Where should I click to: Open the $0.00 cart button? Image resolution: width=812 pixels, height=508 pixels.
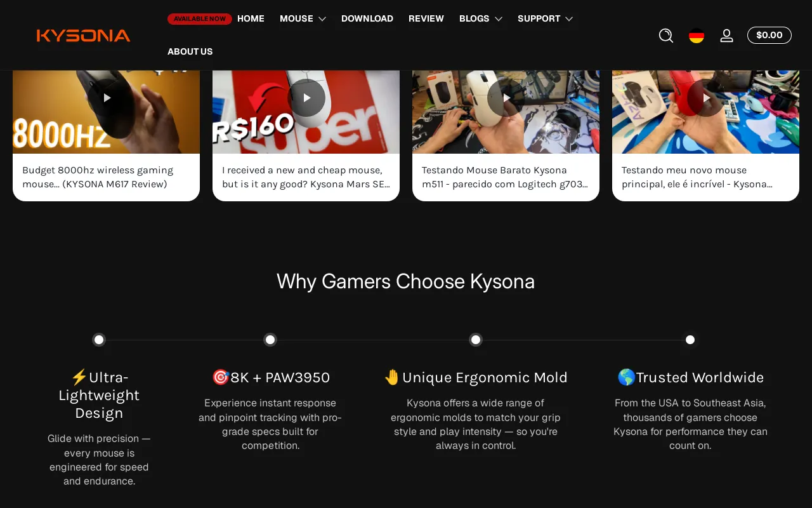click(x=769, y=35)
